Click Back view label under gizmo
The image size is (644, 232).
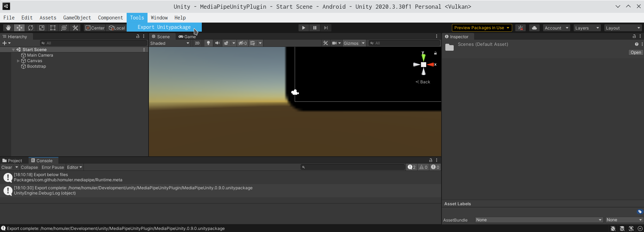point(423,82)
